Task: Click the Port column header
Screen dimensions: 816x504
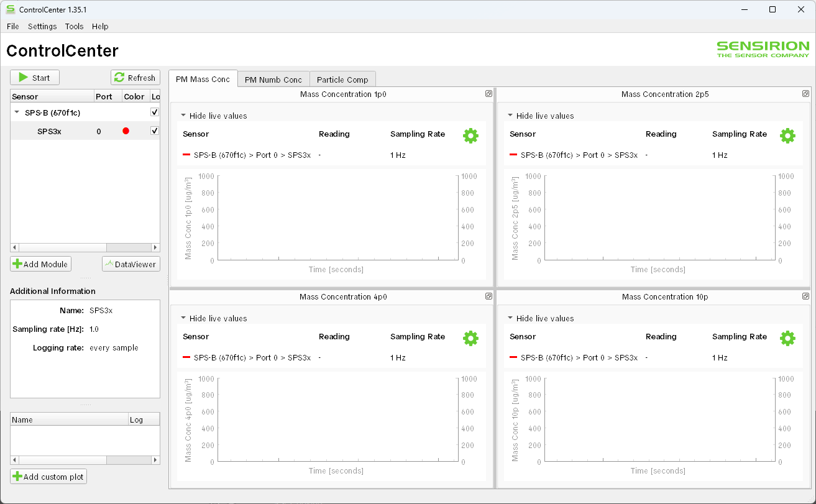Action: coord(107,96)
